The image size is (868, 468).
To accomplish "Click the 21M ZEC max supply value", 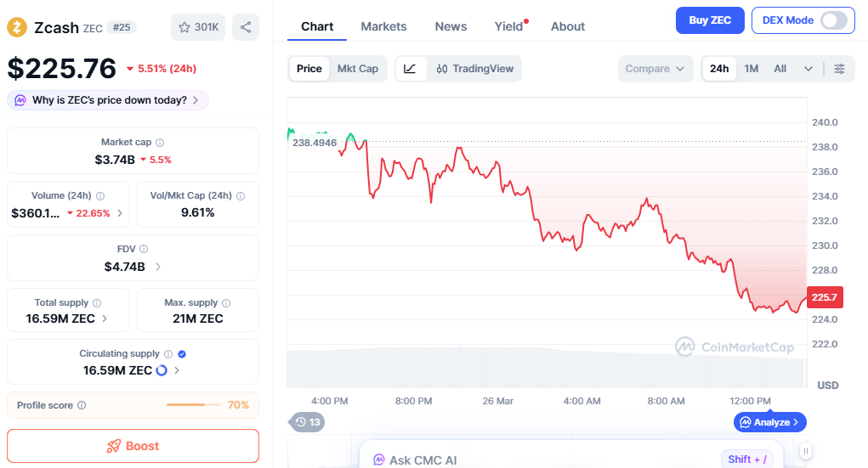I will (197, 319).
